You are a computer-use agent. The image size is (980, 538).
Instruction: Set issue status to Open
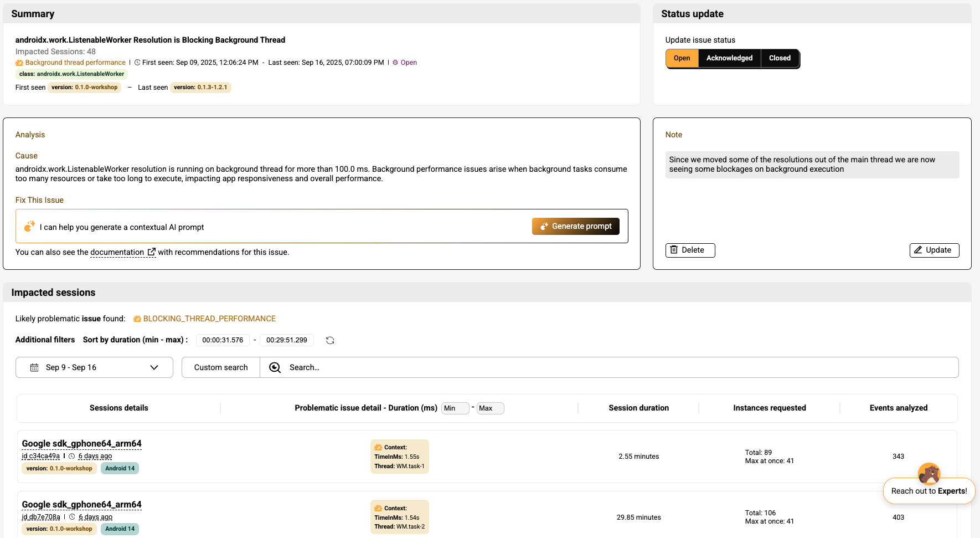682,58
